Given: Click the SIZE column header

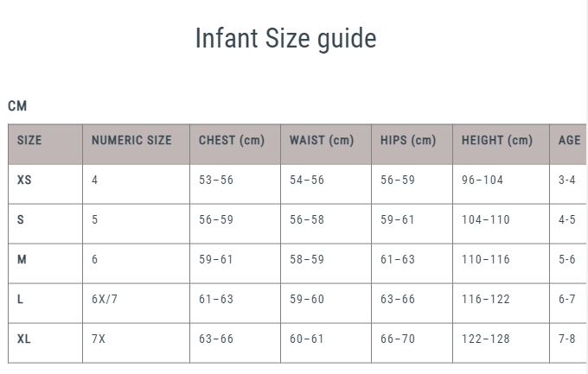Looking at the screenshot, I should click(x=29, y=140).
